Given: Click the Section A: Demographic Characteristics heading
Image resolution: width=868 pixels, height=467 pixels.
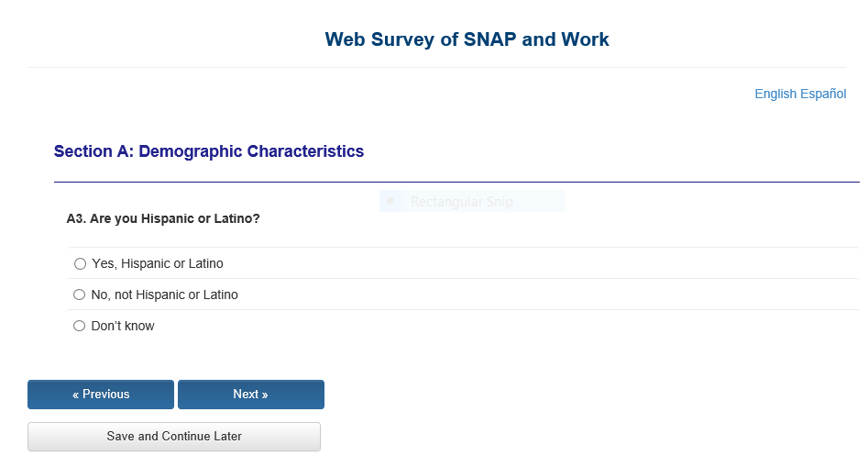Looking at the screenshot, I should [209, 152].
